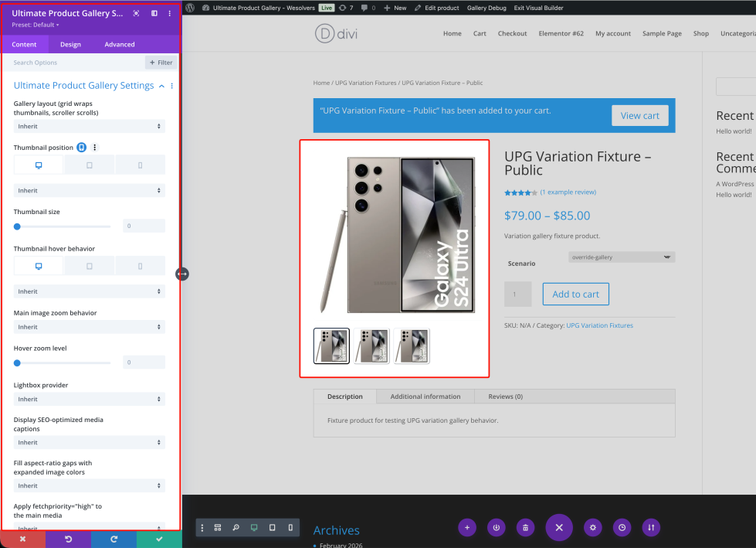Click the View cart button
Image resolution: width=756 pixels, height=548 pixels.
(x=639, y=116)
